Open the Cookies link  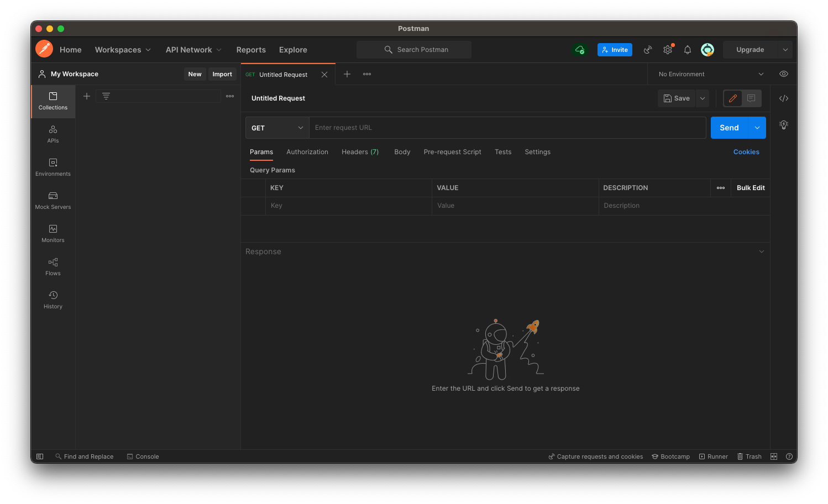point(746,152)
